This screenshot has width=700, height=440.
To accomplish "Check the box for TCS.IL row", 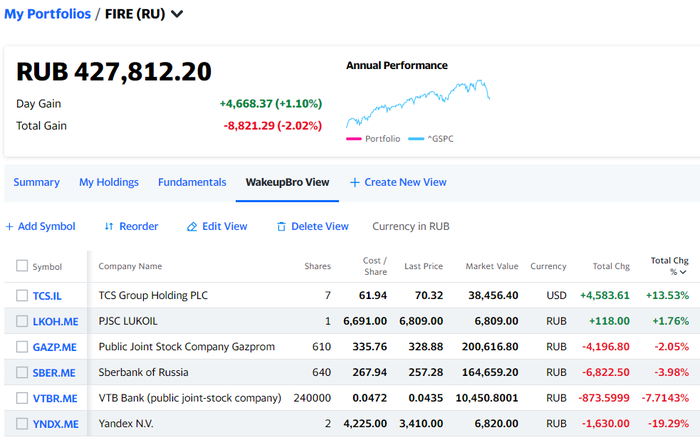I will point(22,296).
